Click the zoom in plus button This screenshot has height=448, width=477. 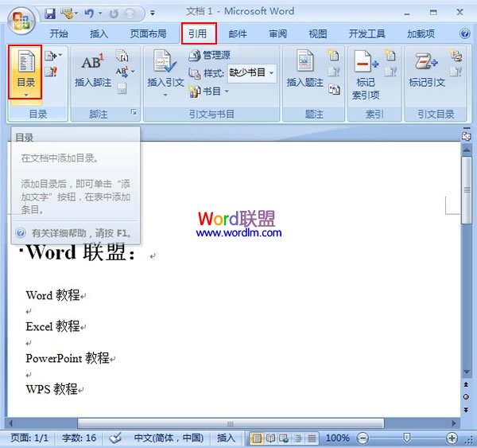point(452,438)
